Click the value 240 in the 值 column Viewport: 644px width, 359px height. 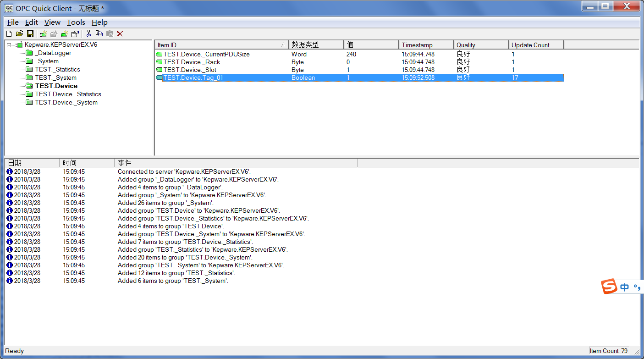[x=351, y=54]
